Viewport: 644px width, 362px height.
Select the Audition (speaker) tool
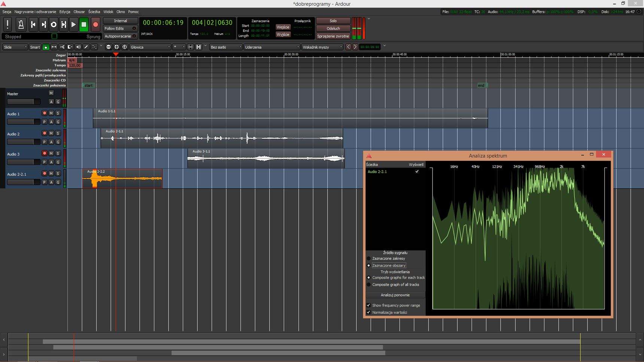point(78,47)
